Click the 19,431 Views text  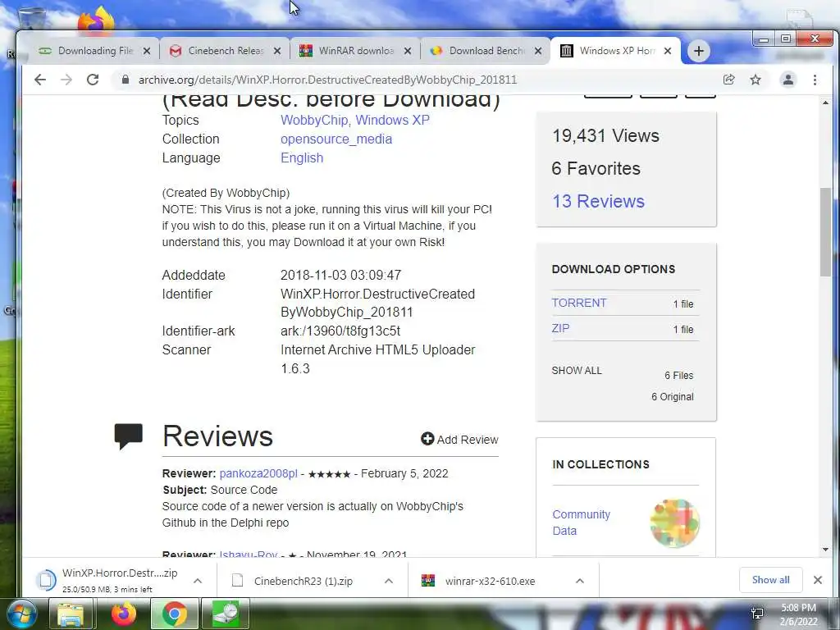click(605, 135)
